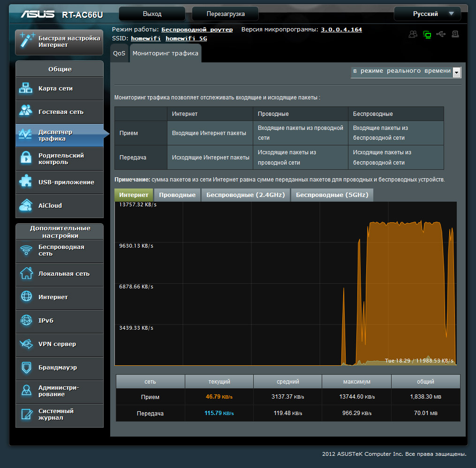476x468 pixels.
Task: Click the Интернет globe icon
Action: [26, 296]
